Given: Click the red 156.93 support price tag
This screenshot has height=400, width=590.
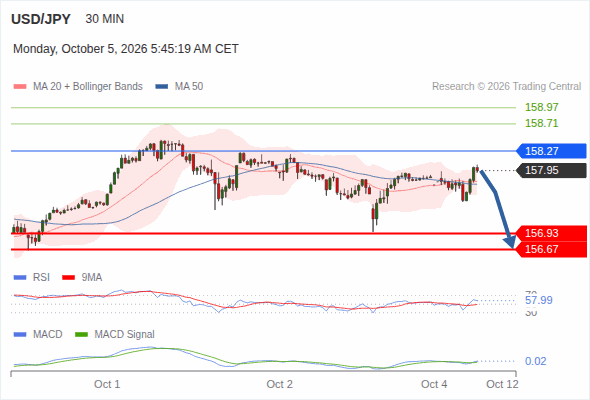Looking at the screenshot, I should 551,233.
